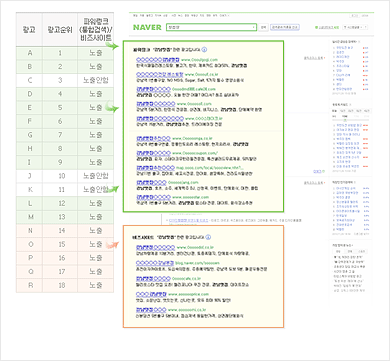Select the ad letter K cell
Image resolution: width=390 pixels, height=361 pixels.
point(30,190)
